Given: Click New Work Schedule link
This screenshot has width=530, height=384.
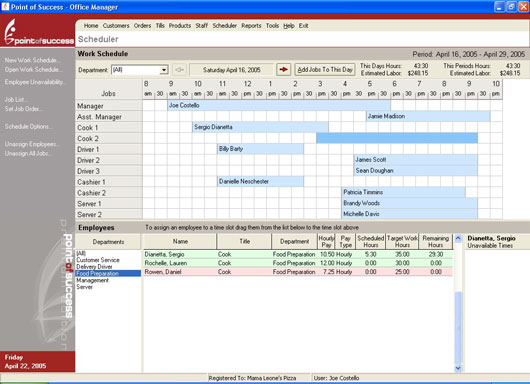Looking at the screenshot, I should (33, 60).
